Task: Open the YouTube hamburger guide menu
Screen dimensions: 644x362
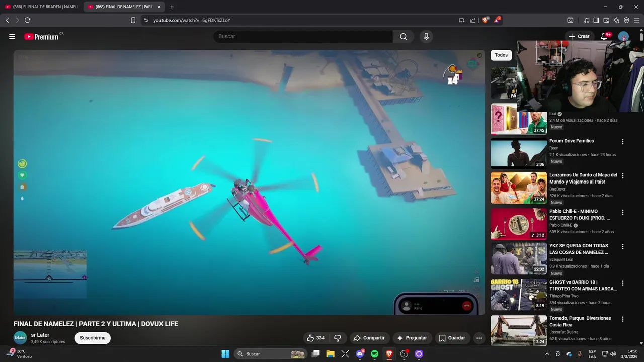Action: click(12, 36)
